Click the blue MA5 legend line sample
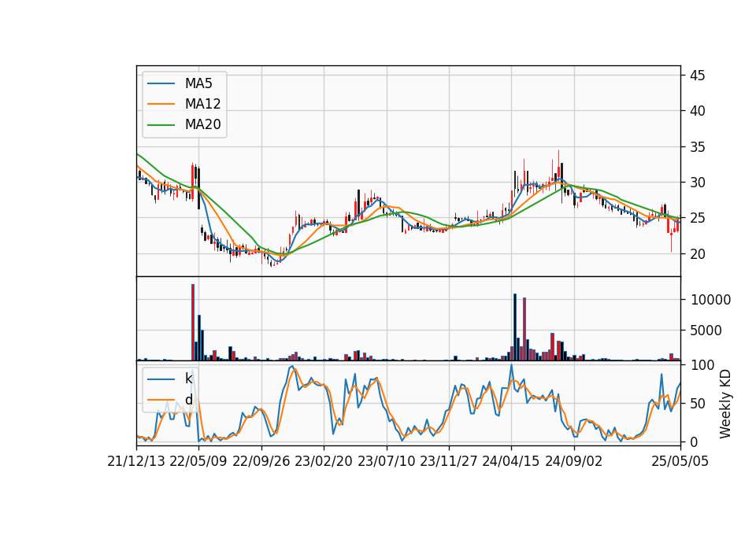Viewport: 756px width, 543px height. (161, 83)
